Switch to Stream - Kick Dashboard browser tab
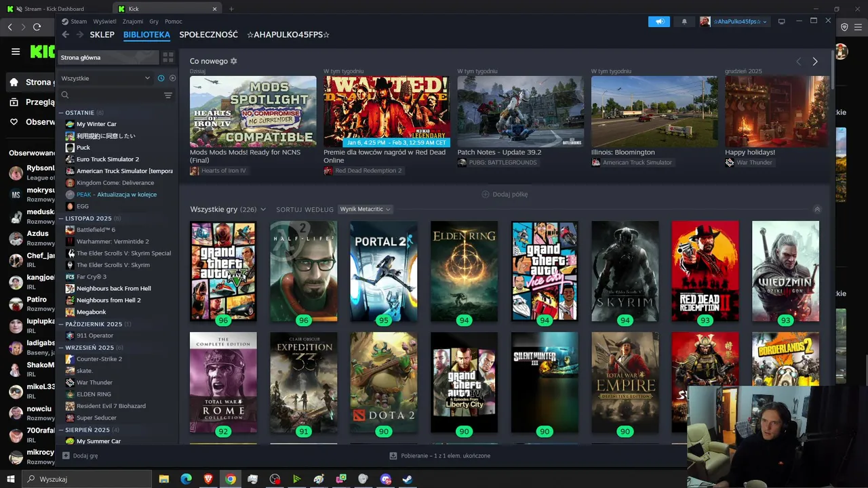This screenshot has height=488, width=868. [54, 9]
